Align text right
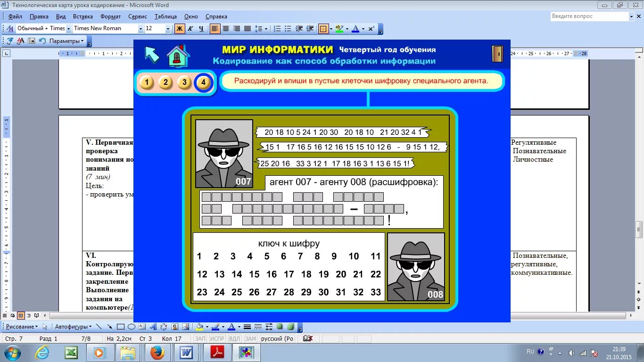 point(237,29)
